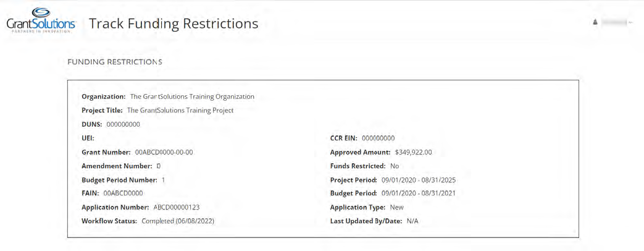Click the workflow status Completed value
Viewport: 644px width, 251px height.
[178, 221]
